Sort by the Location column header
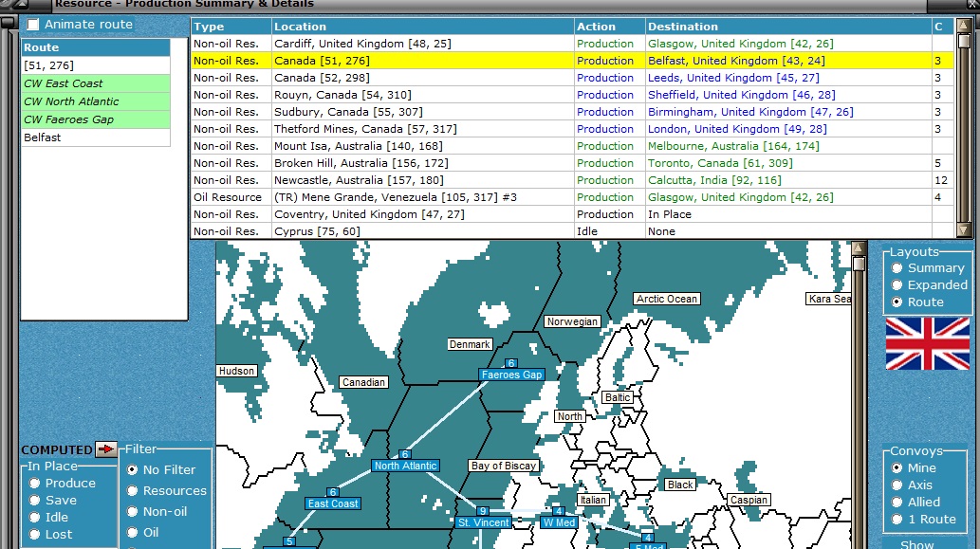 [x=422, y=27]
